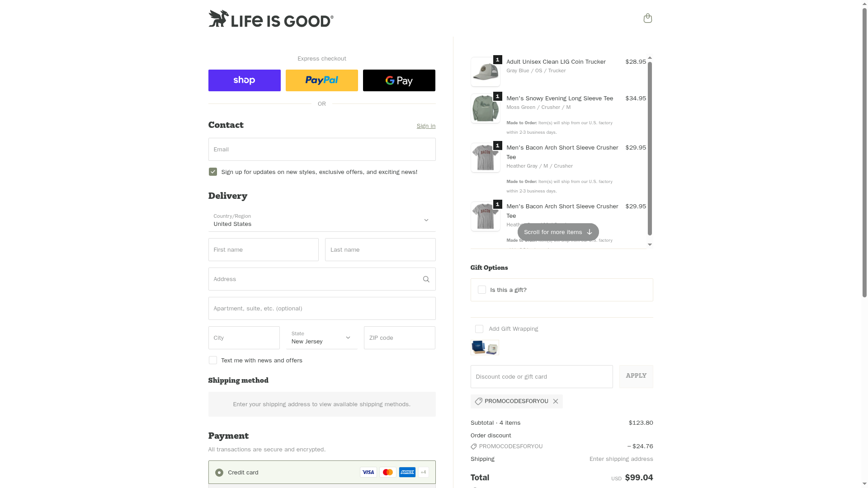Enable Add Gift Wrapping checkbox

(x=479, y=329)
